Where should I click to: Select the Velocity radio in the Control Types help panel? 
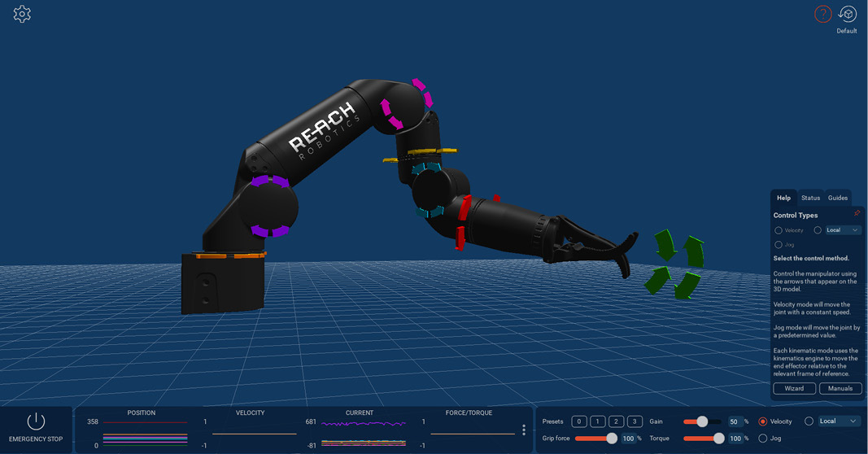click(779, 230)
